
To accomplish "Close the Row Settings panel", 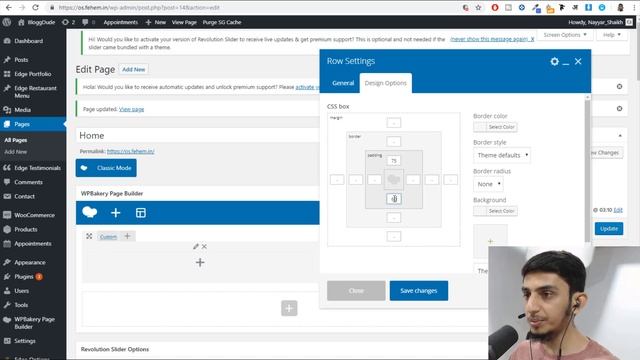I will [578, 61].
